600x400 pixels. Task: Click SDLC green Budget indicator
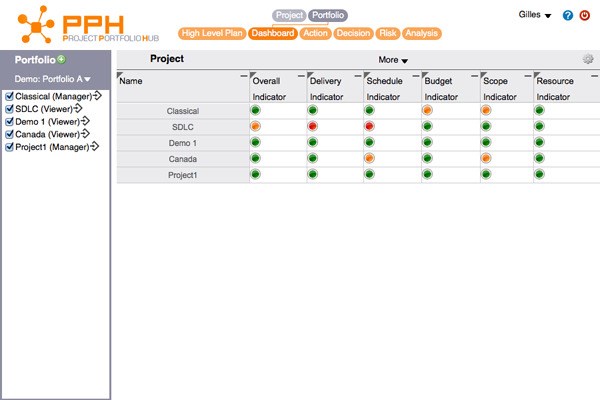(x=427, y=126)
